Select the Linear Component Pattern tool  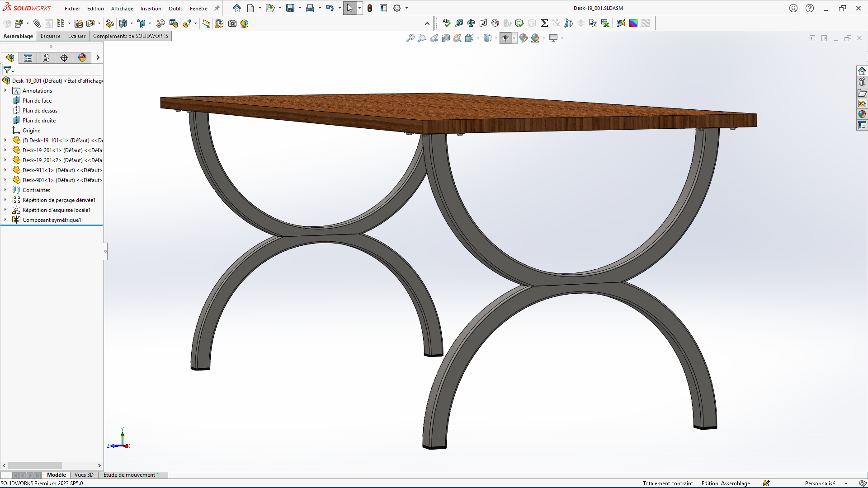point(61,23)
